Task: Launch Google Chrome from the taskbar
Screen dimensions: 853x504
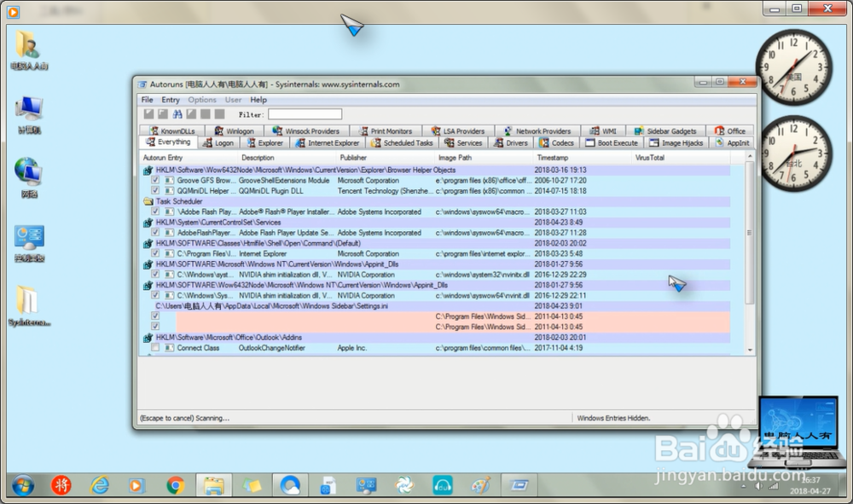Action: tap(175, 485)
